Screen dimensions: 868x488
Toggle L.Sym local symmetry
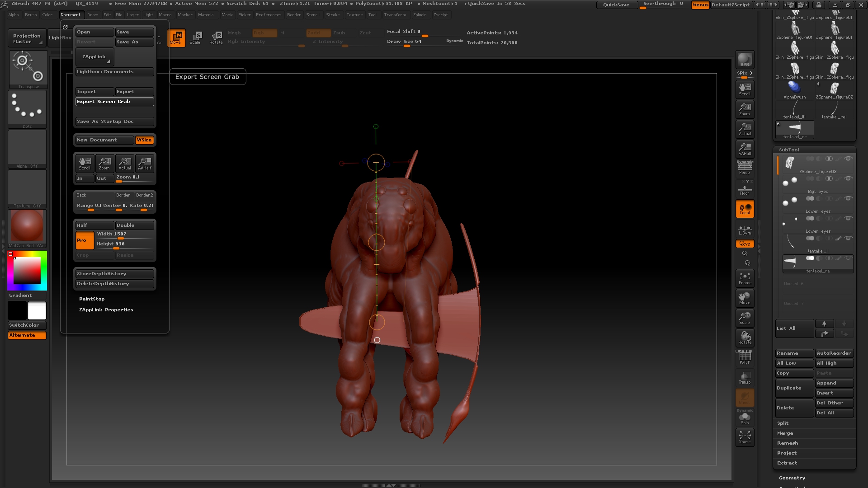click(x=745, y=230)
